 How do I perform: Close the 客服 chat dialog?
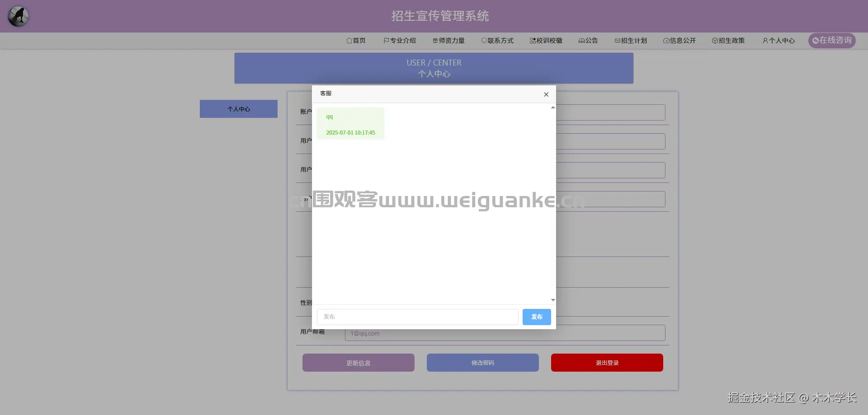pos(546,94)
